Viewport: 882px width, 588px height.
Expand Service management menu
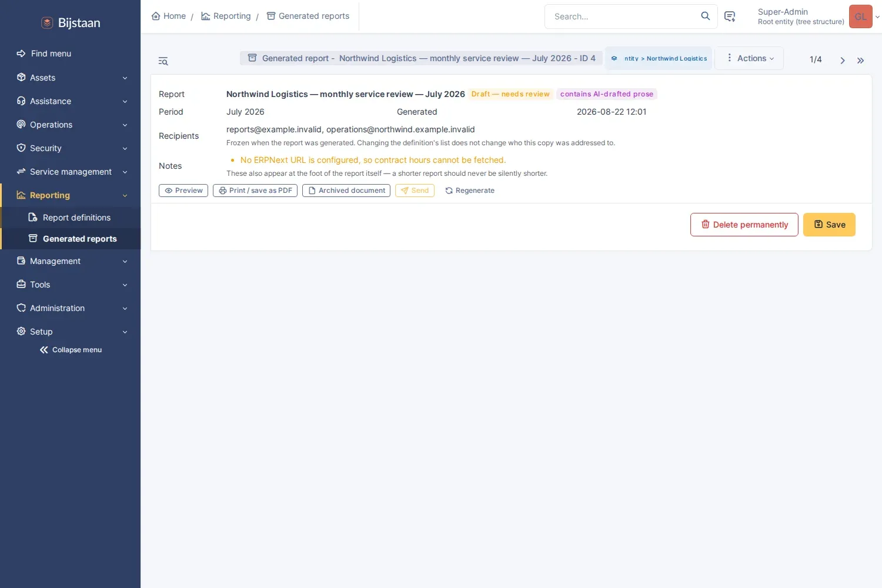[x=71, y=172]
